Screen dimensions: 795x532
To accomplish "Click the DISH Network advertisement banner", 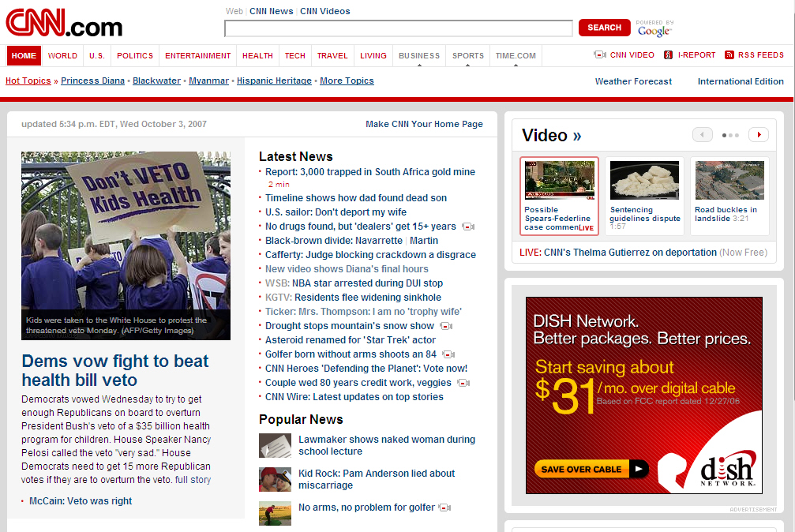I will (x=644, y=395).
